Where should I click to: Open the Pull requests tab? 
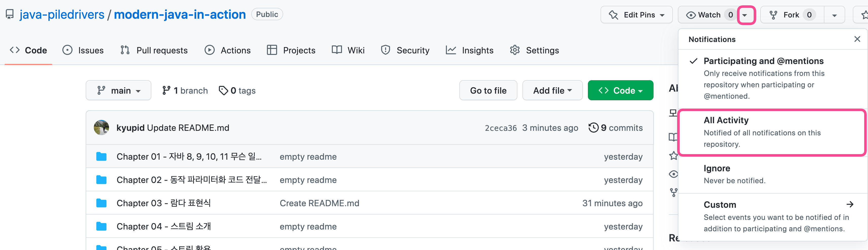click(x=154, y=50)
